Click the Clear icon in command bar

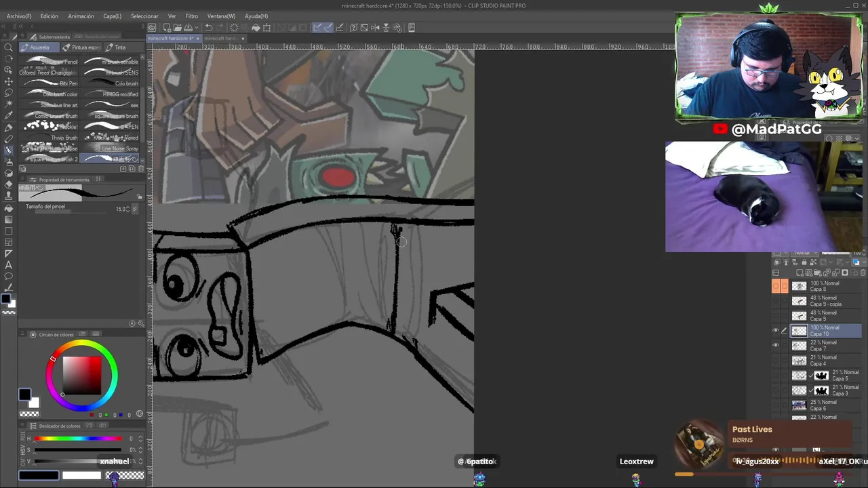pos(234,28)
